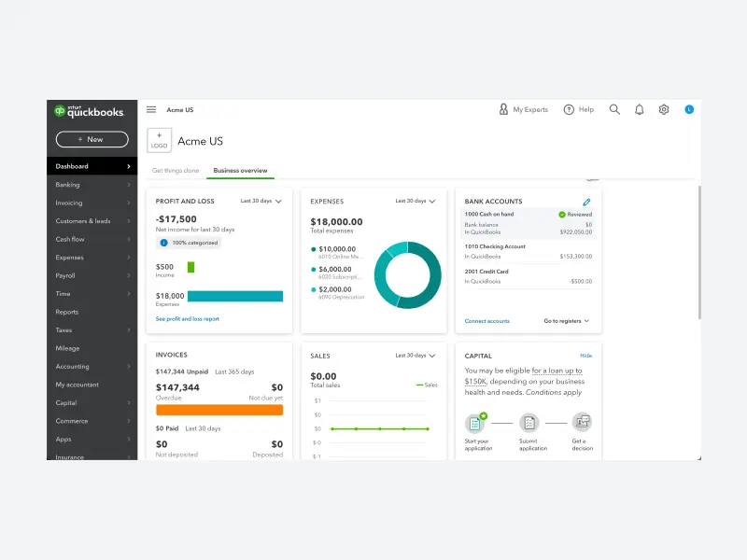Click the dashboard vertical scrollbar
Screen dimensions: 747x560
[x=699, y=252]
